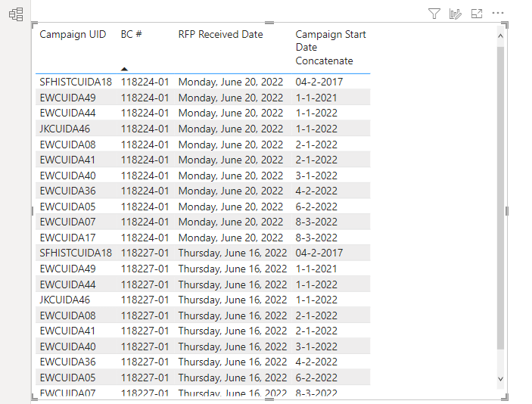Image resolution: width=532 pixels, height=404 pixels.
Task: Click the top center resize handle of the table
Action: pyautogui.click(x=269, y=23)
